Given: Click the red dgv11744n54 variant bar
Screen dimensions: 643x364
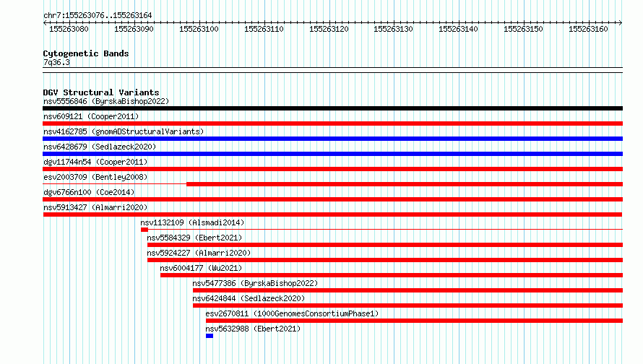Looking at the screenshot, I should pyautogui.click(x=332, y=169).
